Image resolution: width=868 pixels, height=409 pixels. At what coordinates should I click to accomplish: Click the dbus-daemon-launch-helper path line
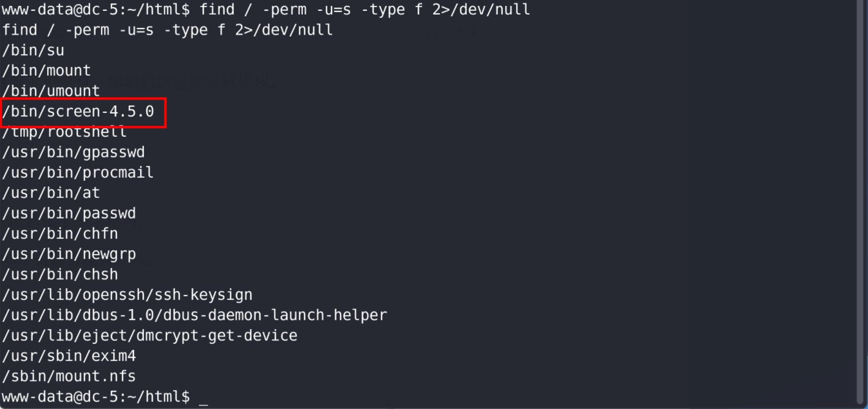(195, 315)
